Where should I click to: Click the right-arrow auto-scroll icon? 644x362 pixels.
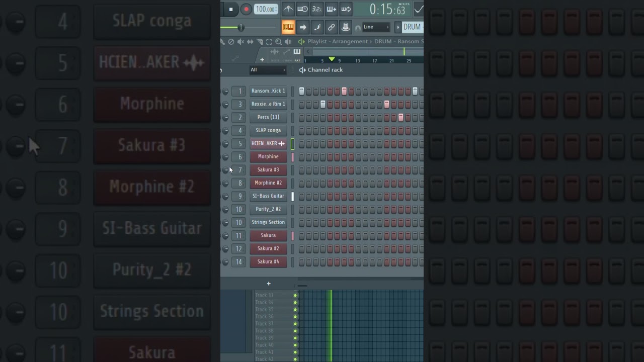tap(303, 27)
